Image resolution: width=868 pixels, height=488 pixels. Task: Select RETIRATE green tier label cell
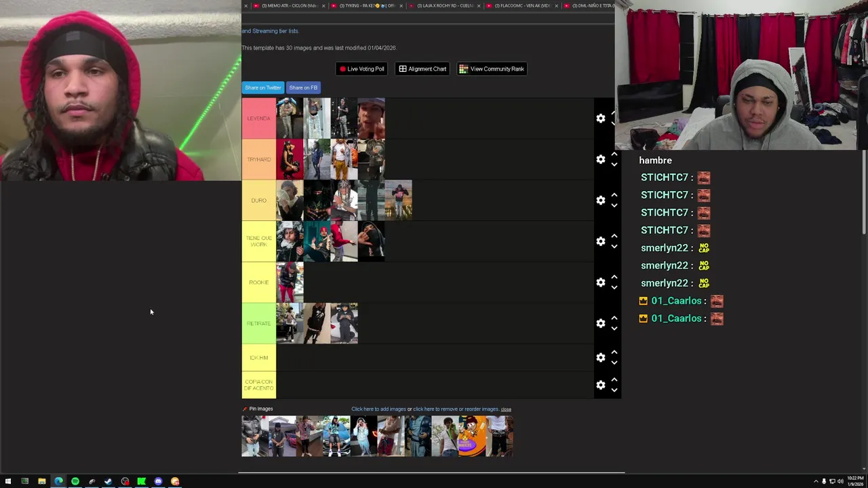pyautogui.click(x=259, y=323)
